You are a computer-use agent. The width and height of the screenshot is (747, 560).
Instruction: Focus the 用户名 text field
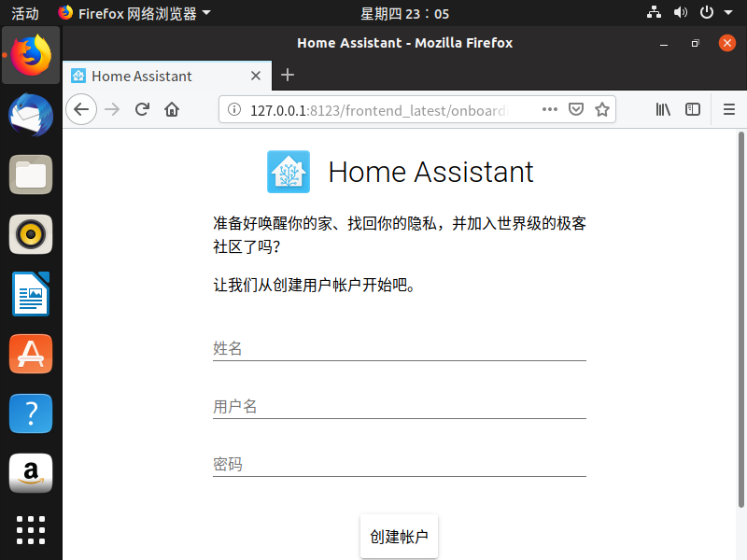(399, 406)
